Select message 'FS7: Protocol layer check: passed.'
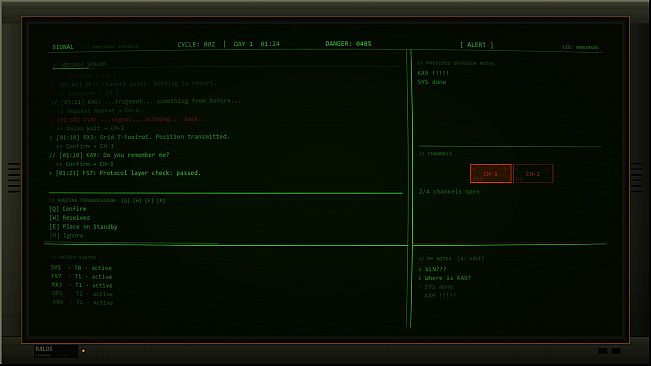The width and height of the screenshot is (651, 366). pyautogui.click(x=125, y=173)
